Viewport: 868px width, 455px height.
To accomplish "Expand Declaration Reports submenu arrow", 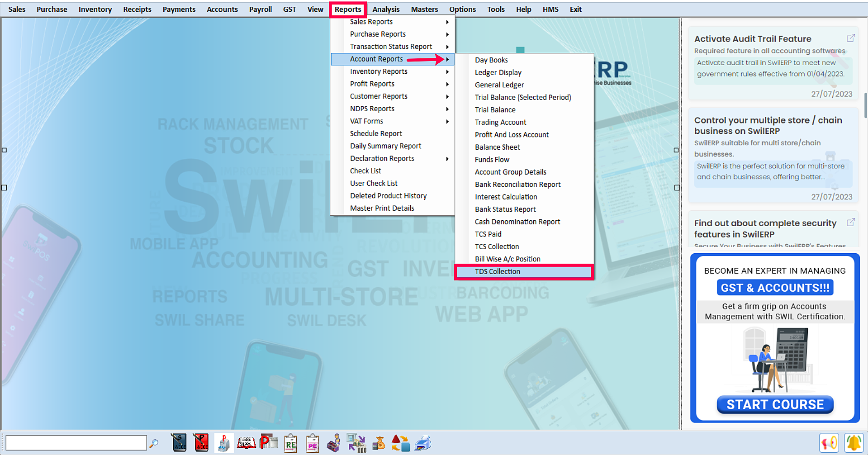I will (447, 159).
